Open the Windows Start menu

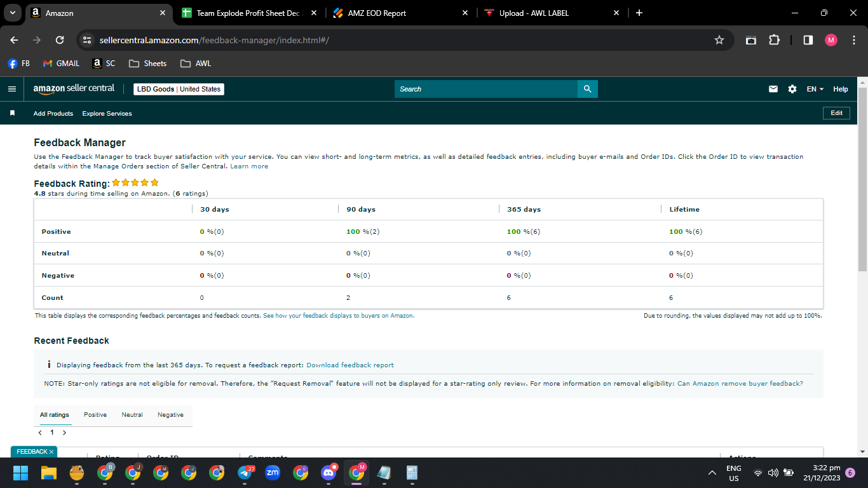[21, 473]
